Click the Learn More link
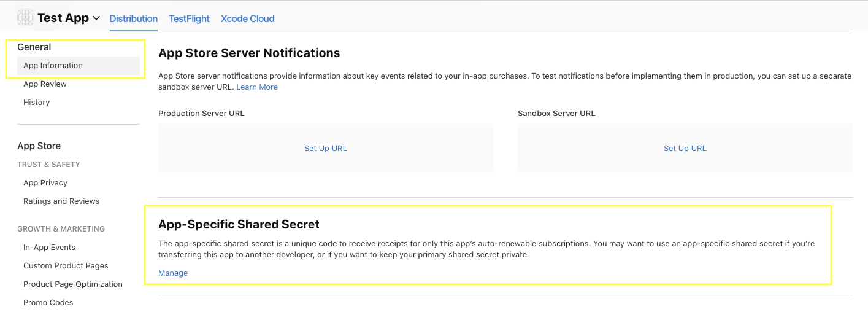The image size is (868, 312). [x=257, y=87]
